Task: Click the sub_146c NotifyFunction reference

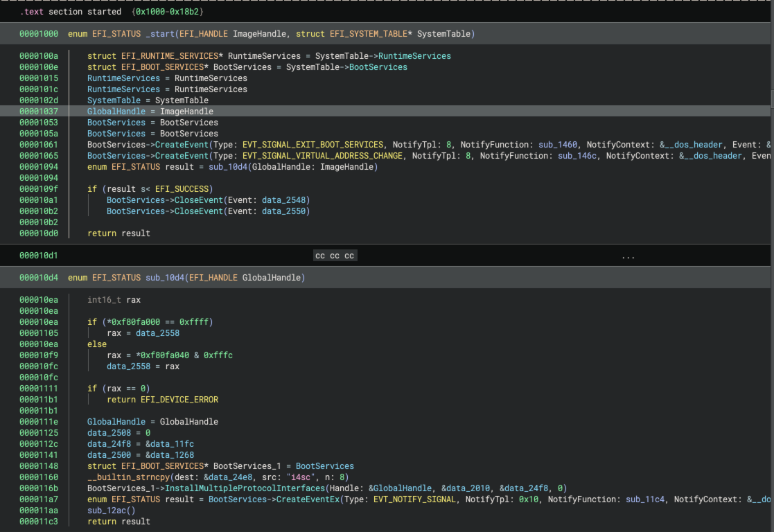Action: click(x=579, y=156)
